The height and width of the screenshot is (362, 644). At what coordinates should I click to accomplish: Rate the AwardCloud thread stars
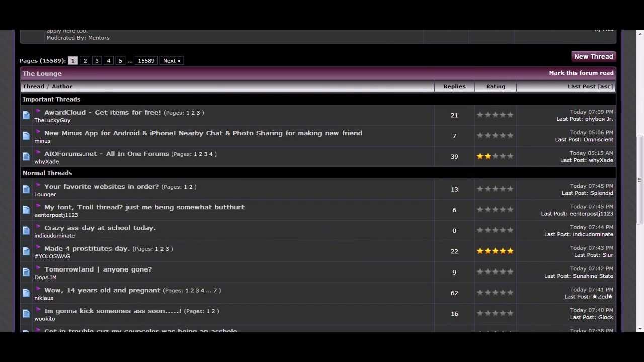point(495,115)
